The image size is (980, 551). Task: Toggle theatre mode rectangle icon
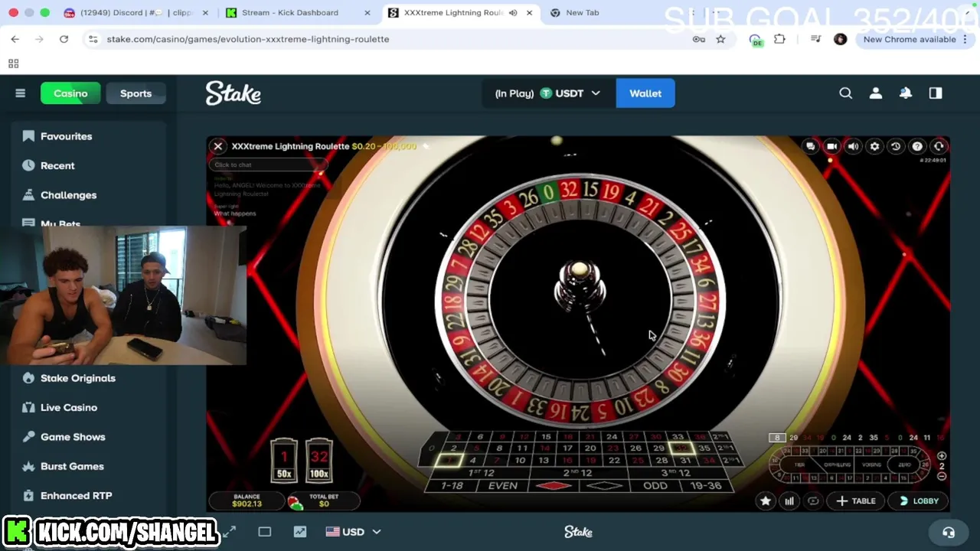(x=265, y=532)
